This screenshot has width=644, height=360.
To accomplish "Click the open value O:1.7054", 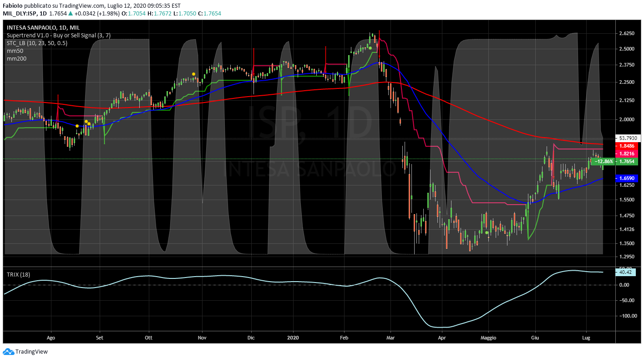I will 134,14.
